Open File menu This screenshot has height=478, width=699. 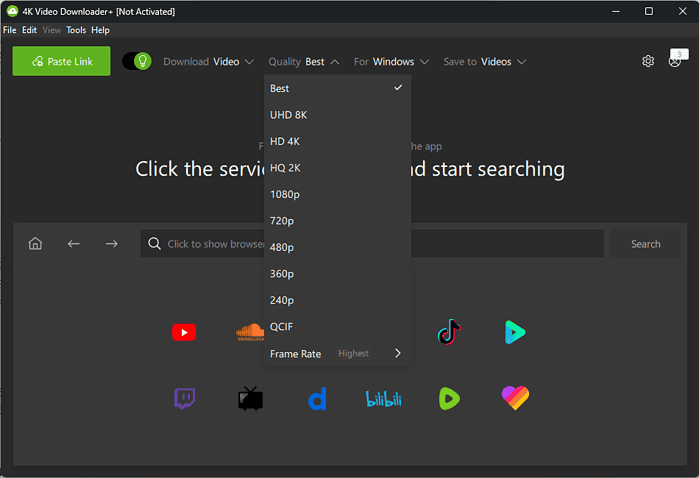coord(10,30)
